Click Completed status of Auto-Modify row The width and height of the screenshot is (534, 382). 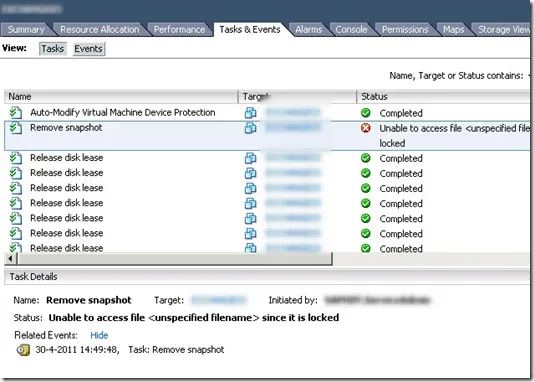tap(401, 113)
